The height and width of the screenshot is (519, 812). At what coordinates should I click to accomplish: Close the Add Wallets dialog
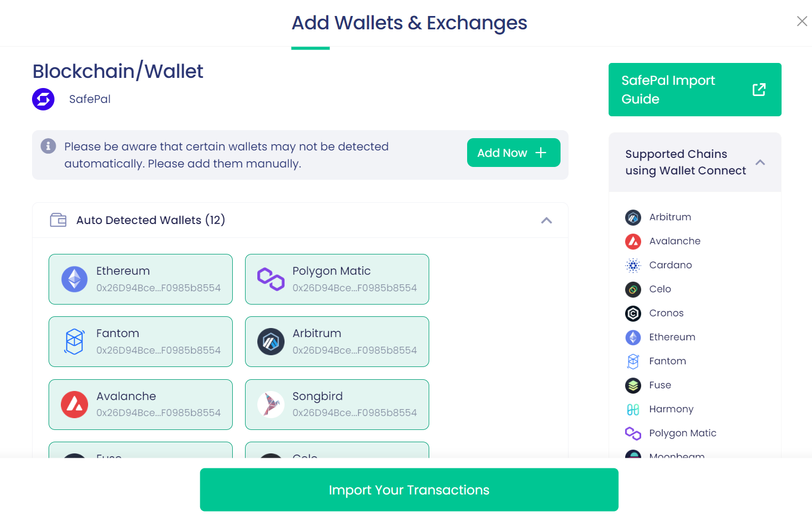tap(802, 21)
